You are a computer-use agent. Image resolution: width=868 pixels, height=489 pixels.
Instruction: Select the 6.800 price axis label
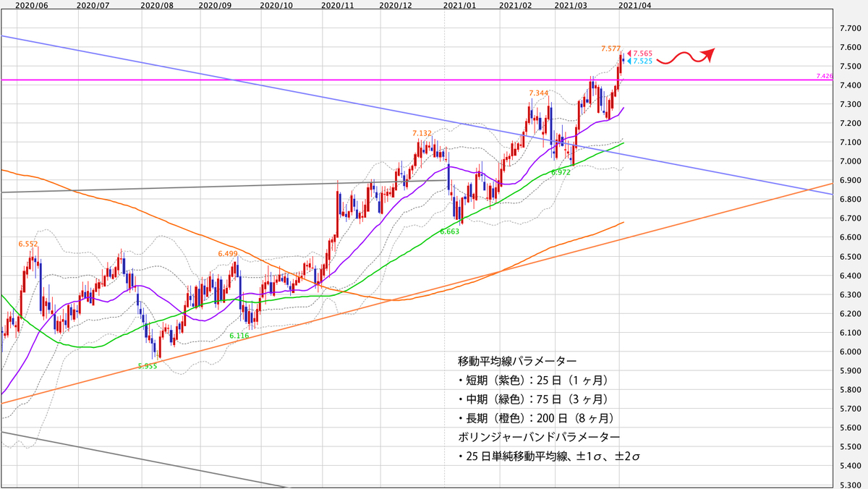849,200
